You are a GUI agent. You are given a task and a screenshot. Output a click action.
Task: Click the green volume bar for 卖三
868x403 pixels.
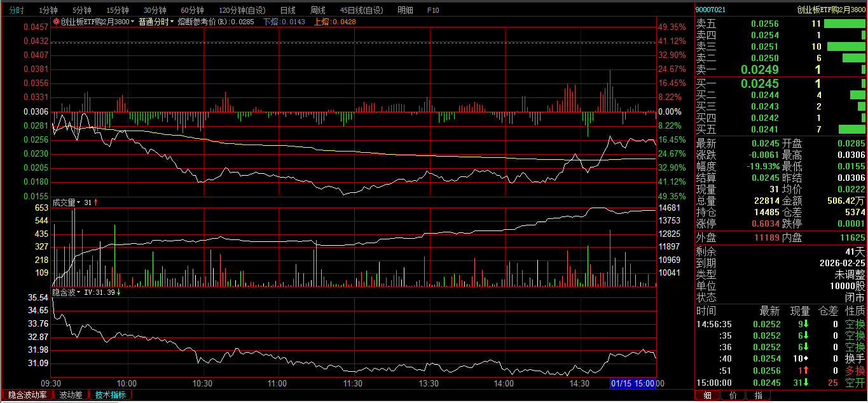point(846,46)
